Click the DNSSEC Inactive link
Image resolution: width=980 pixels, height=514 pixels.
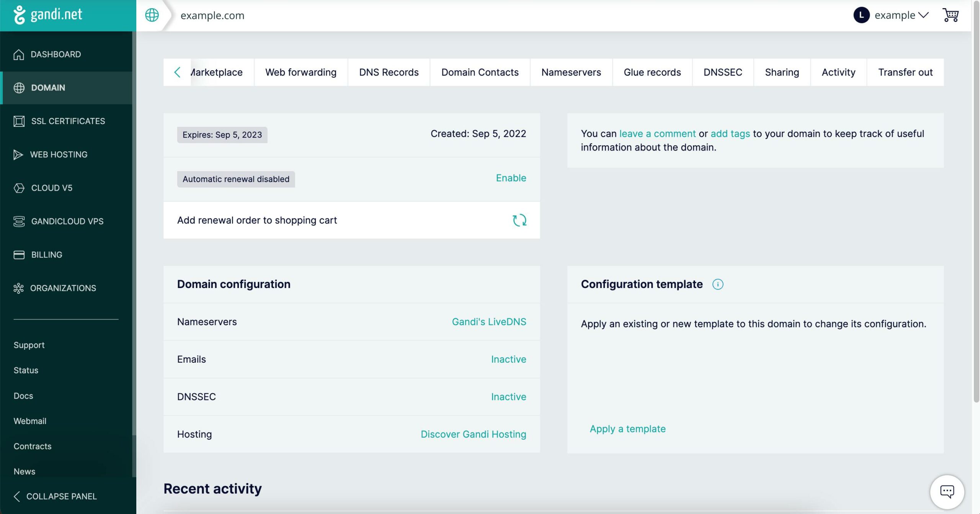(508, 397)
